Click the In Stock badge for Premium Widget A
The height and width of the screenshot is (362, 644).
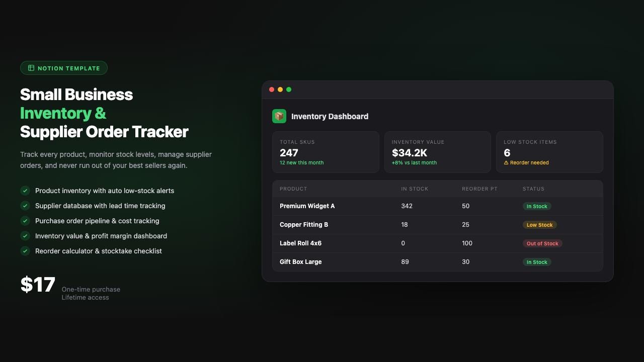point(537,206)
